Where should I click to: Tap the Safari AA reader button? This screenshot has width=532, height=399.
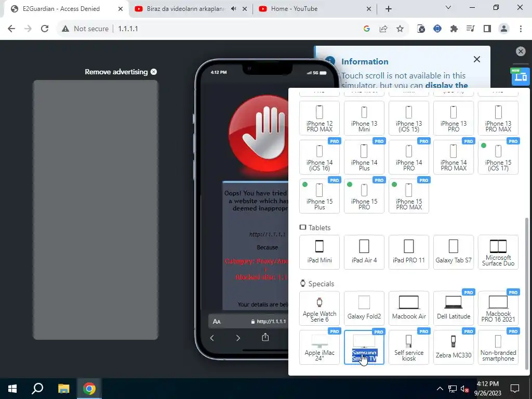(217, 321)
